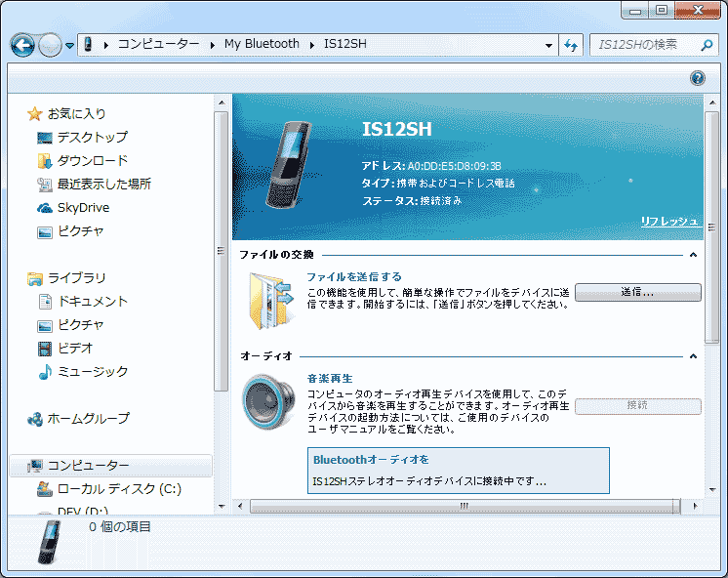Image resolution: width=728 pixels, height=578 pixels.
Task: Click the ダウンロード folder icon
Action: tap(45, 161)
